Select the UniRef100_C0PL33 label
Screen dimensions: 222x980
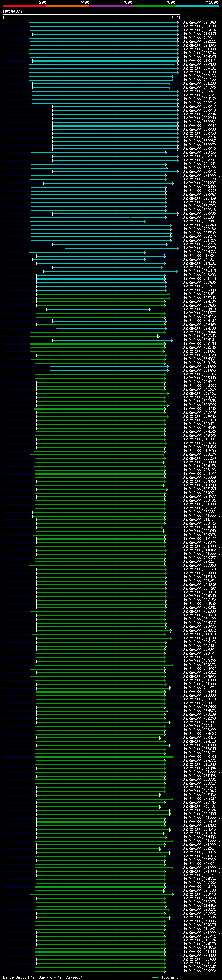[x=199, y=76]
